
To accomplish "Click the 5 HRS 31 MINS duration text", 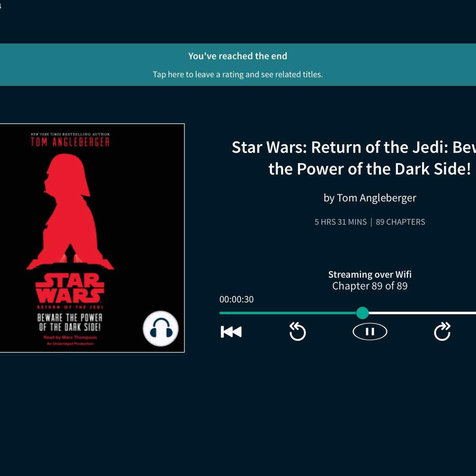I will click(340, 222).
